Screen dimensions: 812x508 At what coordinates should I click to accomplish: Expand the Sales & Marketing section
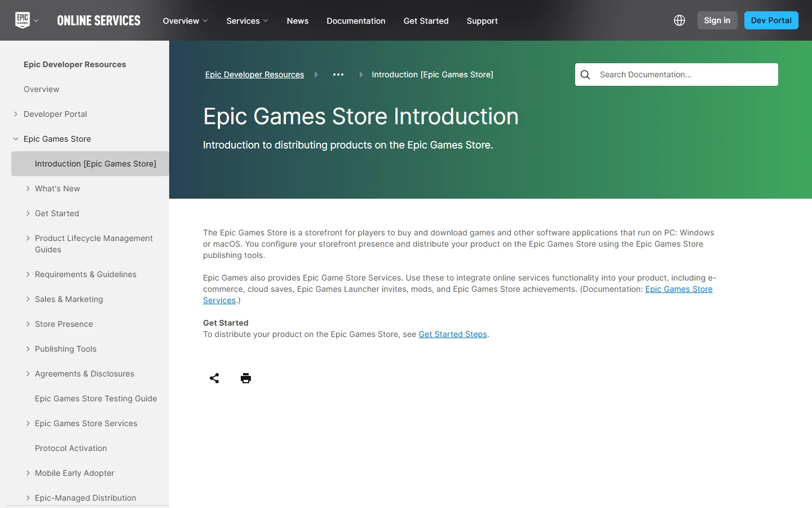tap(28, 299)
